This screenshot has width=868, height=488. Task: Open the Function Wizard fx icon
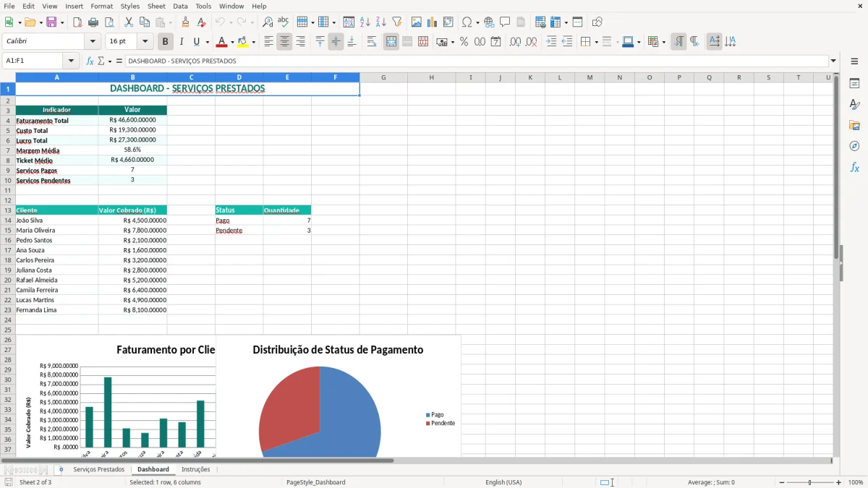(x=90, y=61)
